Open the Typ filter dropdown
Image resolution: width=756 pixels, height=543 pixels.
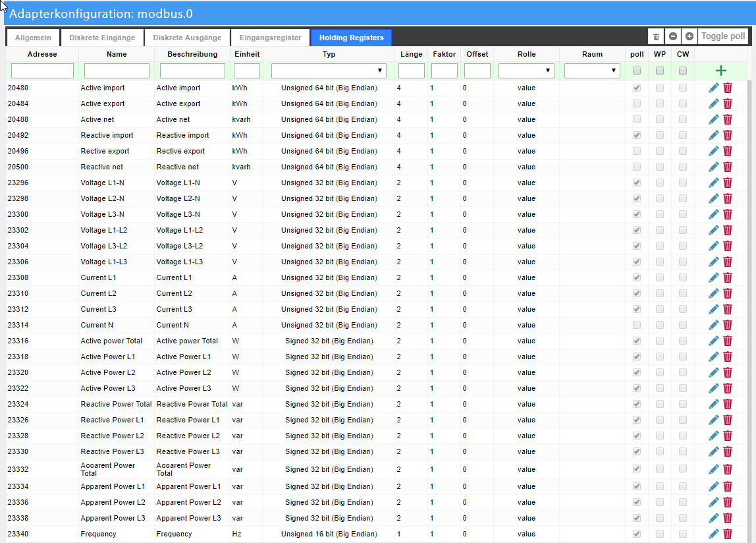329,71
